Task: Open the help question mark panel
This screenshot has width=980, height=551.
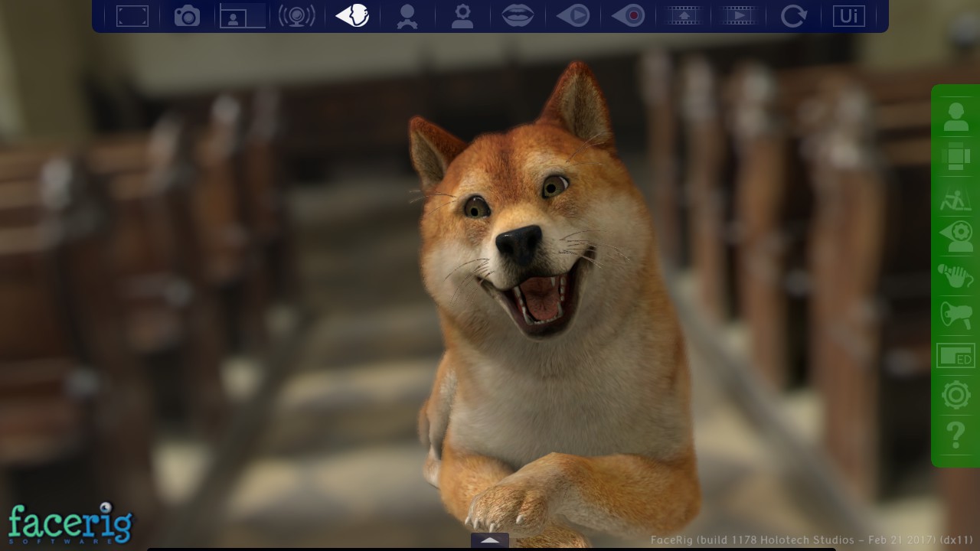Action: click(955, 435)
